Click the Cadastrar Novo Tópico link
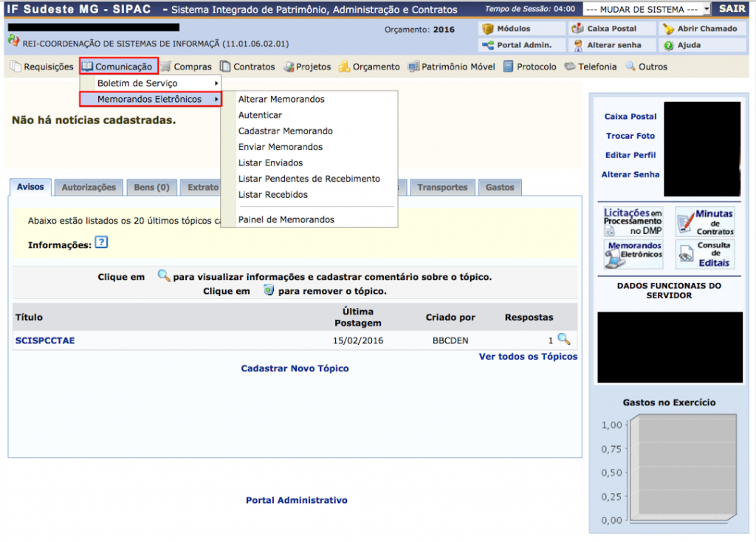756x542 pixels. (295, 368)
